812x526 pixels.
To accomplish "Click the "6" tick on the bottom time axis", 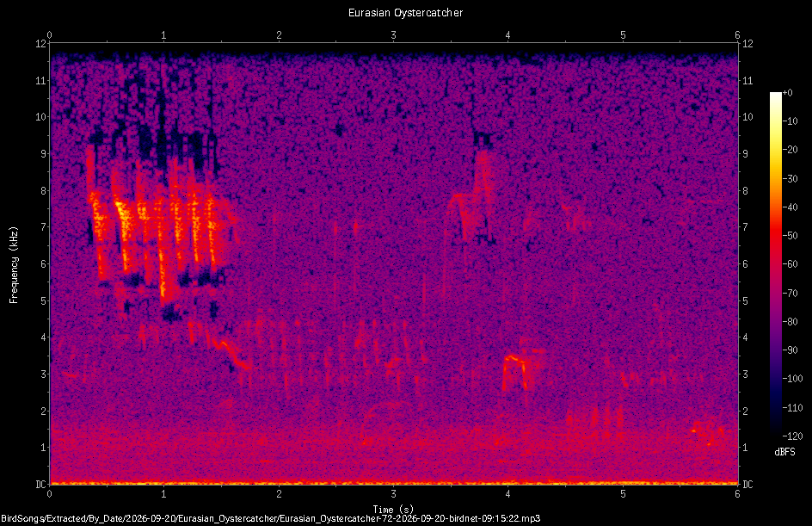I will [x=737, y=494].
